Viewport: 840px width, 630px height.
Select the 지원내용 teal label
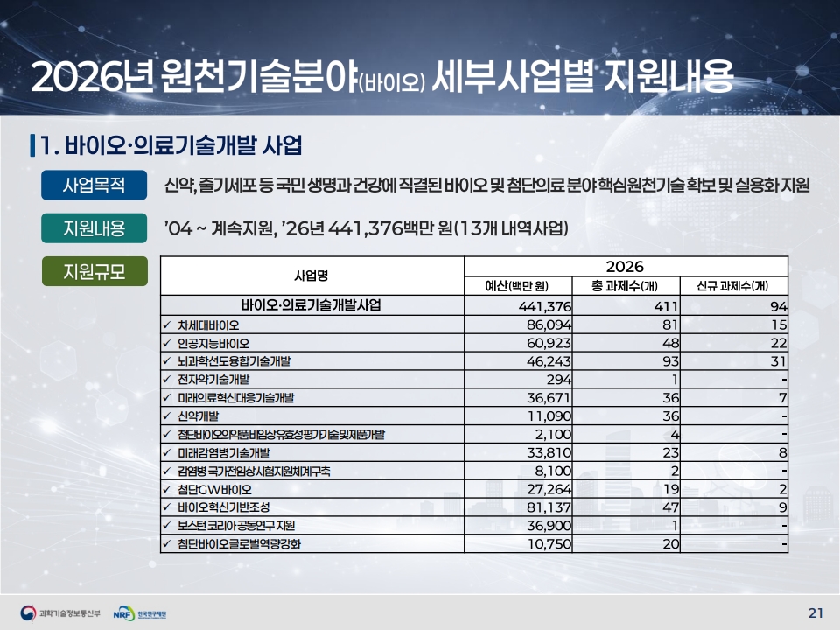click(x=94, y=229)
